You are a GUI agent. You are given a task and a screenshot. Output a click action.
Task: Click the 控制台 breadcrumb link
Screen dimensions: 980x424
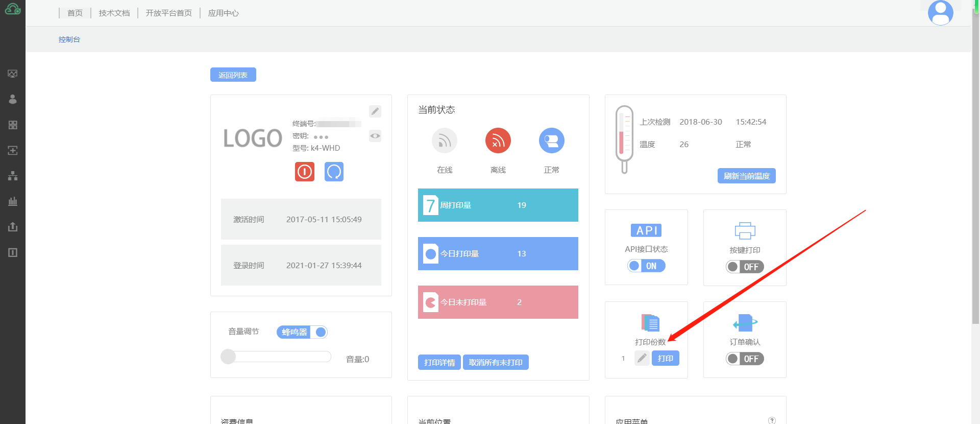tap(69, 39)
